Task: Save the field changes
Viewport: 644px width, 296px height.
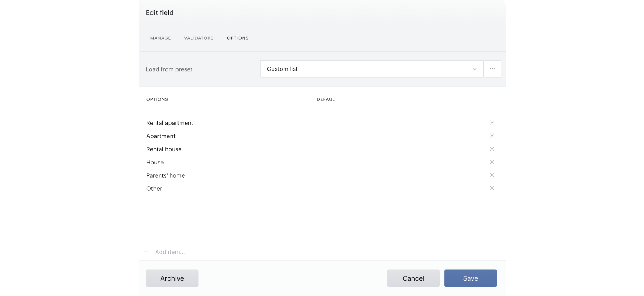Action: tap(470, 278)
